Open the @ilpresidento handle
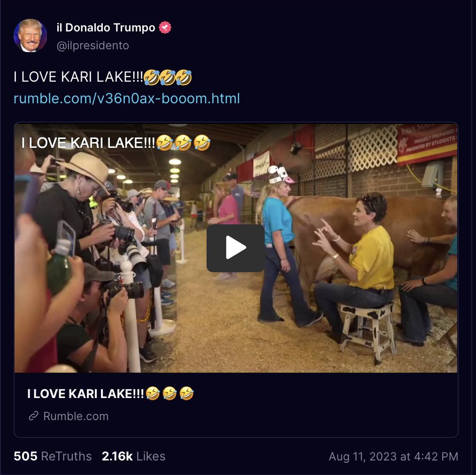Image resolution: width=476 pixels, height=475 pixels. (x=93, y=46)
